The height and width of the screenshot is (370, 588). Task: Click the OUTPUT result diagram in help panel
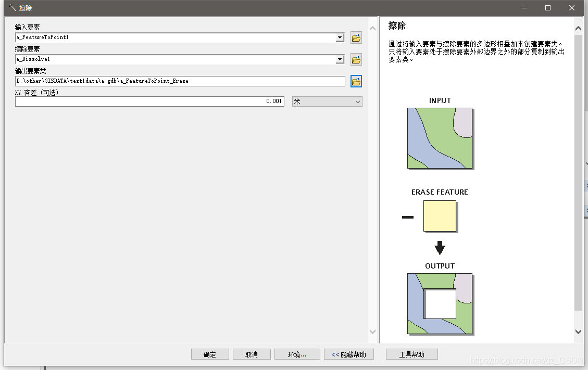click(439, 304)
